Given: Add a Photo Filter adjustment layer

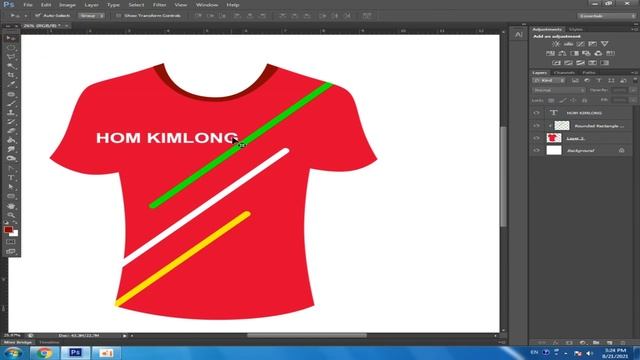Looking at the screenshot, I should [586, 53].
